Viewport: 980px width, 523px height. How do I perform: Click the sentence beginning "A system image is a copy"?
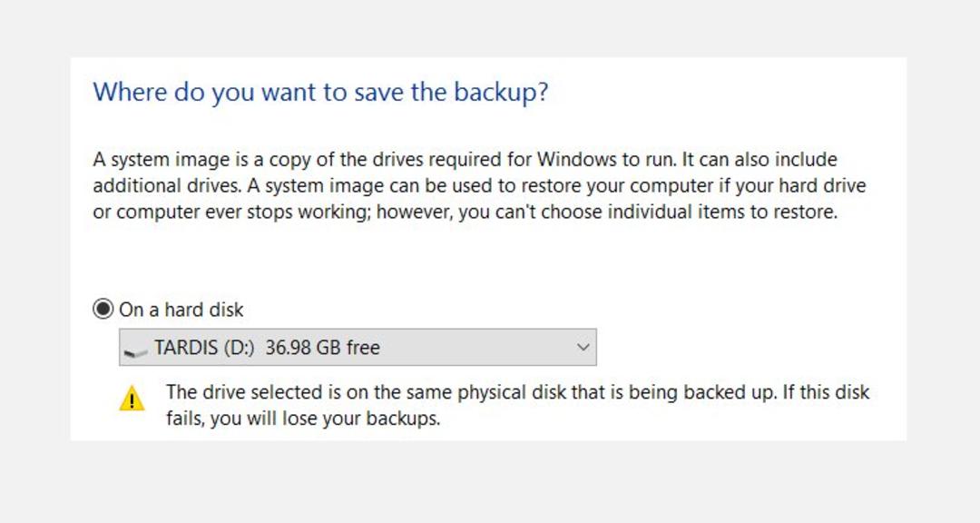(385, 160)
